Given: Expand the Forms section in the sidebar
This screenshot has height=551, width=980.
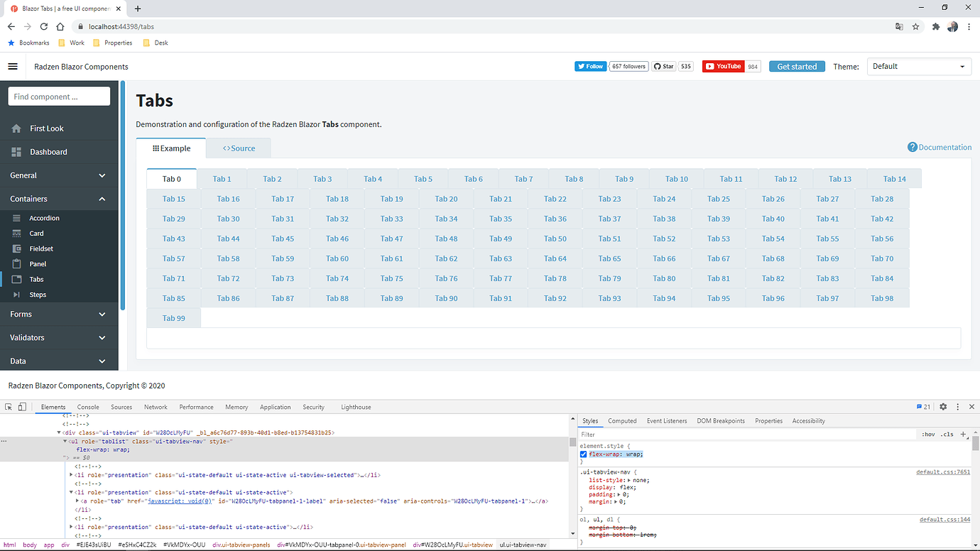Looking at the screenshot, I should (59, 314).
